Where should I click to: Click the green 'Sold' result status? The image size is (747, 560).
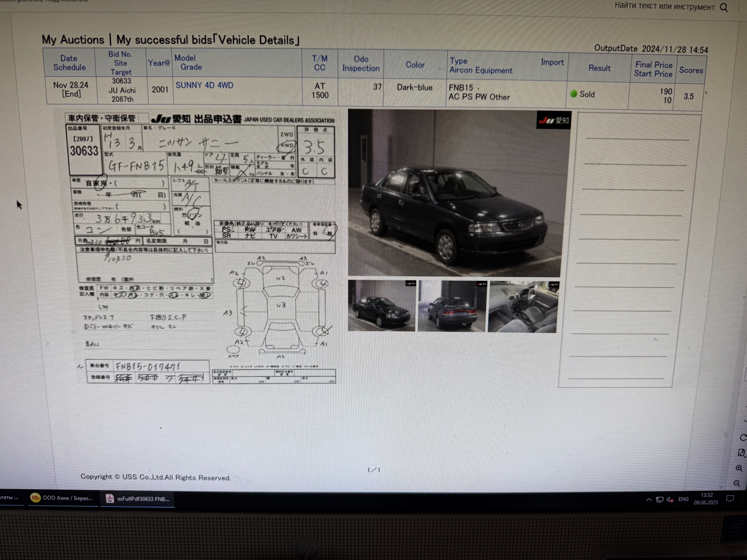point(582,94)
